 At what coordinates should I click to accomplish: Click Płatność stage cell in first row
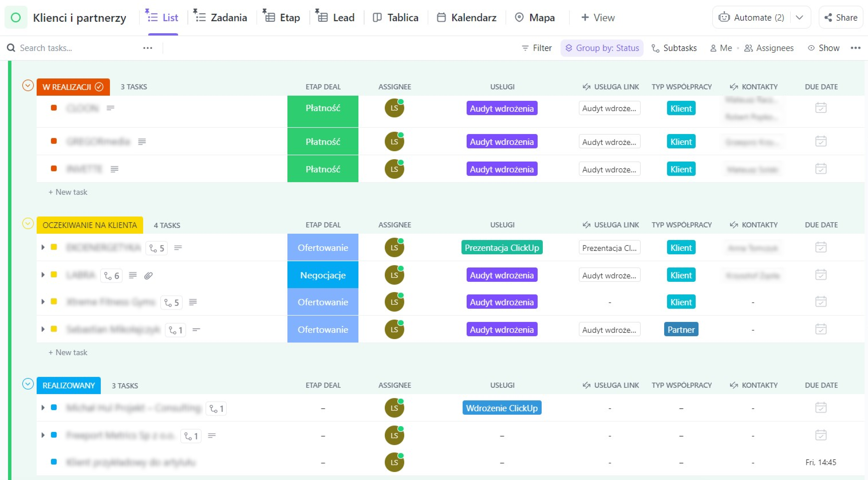322,111
